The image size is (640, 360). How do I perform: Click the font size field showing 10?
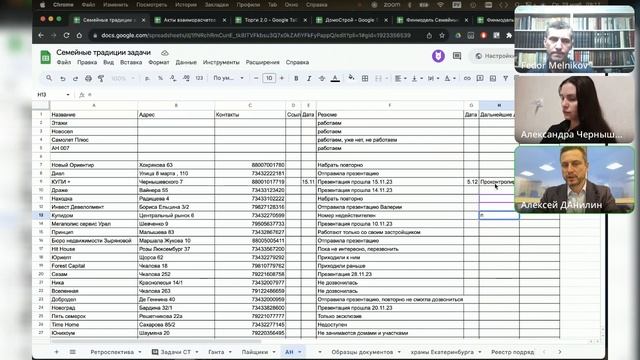coord(269,78)
